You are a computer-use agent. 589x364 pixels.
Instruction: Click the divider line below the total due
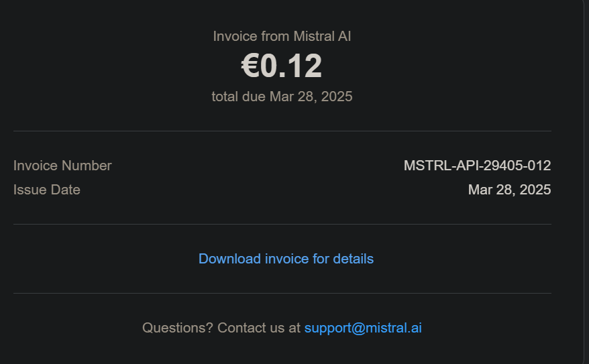point(282,131)
